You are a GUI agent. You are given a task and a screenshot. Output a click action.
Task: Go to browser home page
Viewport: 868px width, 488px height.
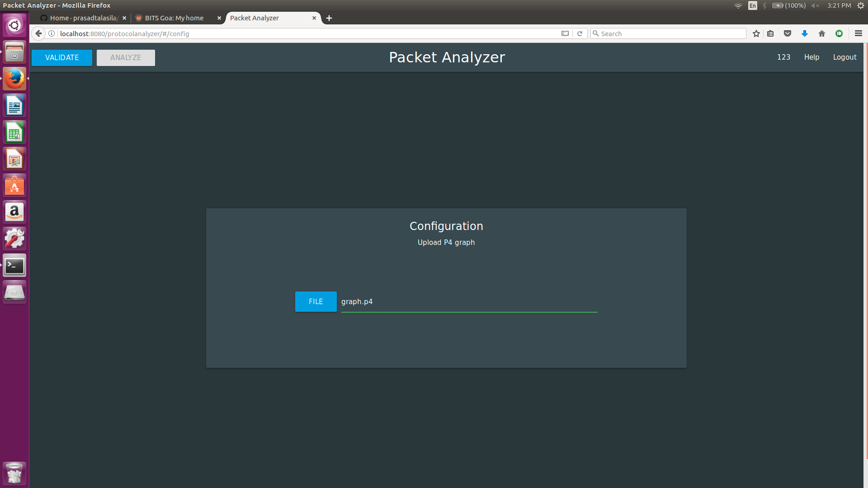[x=822, y=33]
